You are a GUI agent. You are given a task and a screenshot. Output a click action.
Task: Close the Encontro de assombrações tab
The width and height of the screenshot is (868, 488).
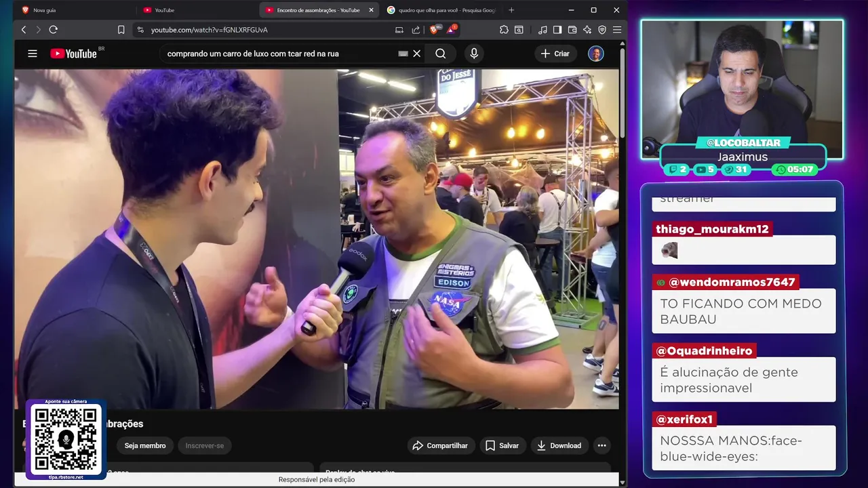point(371,10)
